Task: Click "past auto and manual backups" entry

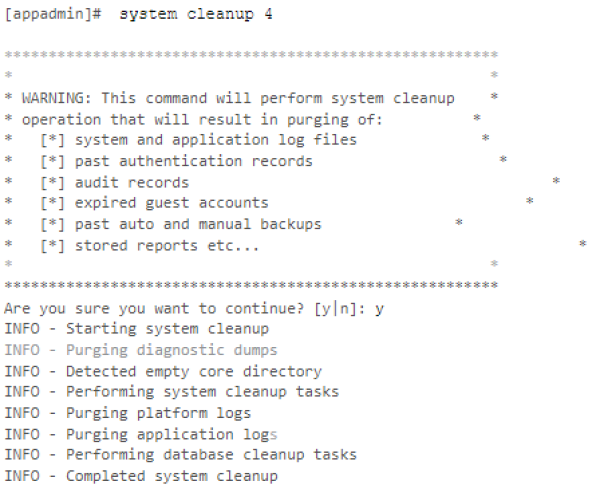Action: (198, 224)
